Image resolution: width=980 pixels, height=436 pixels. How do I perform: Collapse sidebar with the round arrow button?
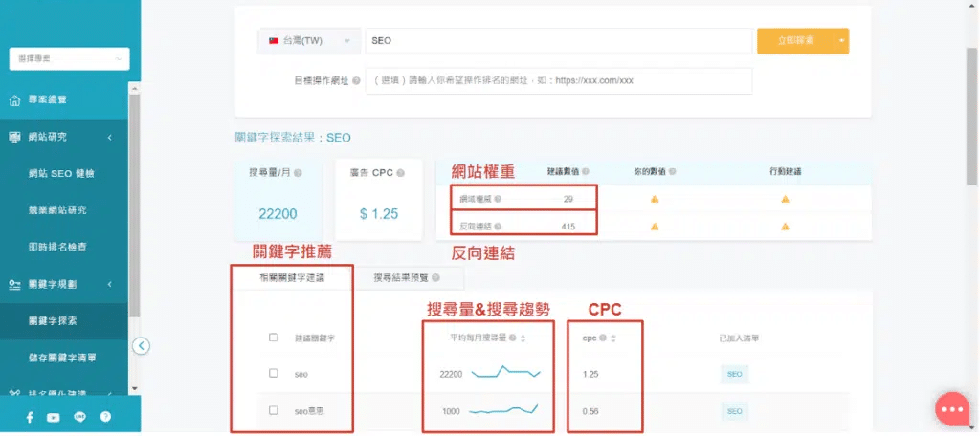(x=142, y=346)
